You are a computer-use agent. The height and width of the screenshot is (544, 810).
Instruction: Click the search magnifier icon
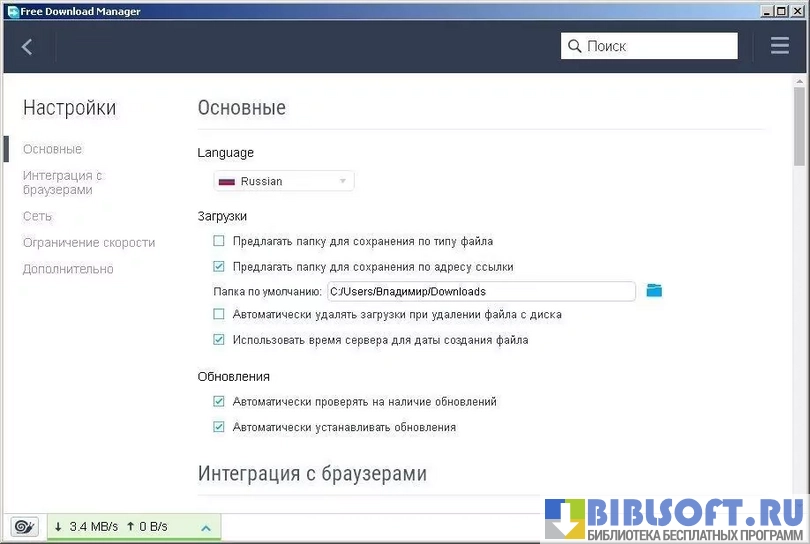click(x=574, y=46)
